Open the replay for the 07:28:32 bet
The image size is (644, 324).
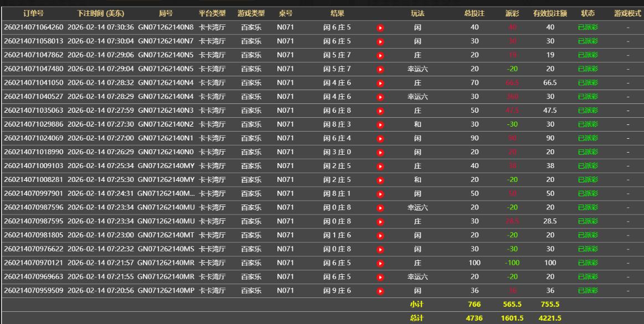click(380, 83)
